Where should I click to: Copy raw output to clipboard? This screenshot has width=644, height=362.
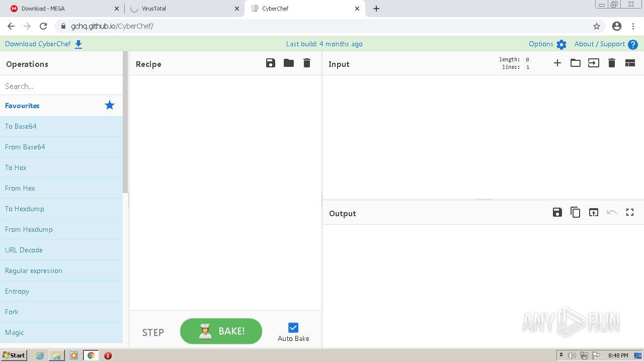point(576,212)
